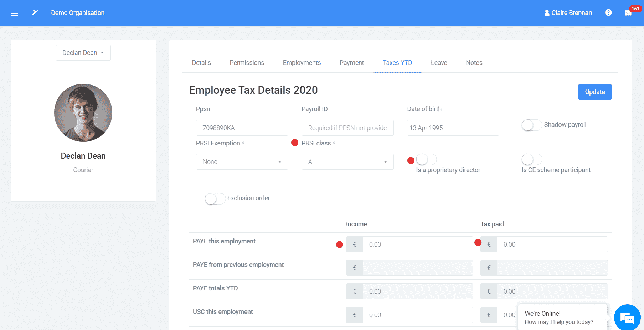Open the live chat bubble

click(627, 318)
